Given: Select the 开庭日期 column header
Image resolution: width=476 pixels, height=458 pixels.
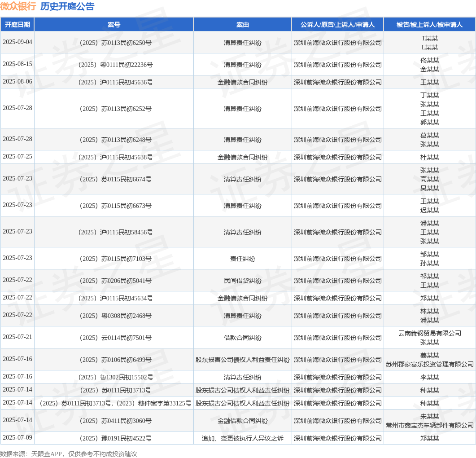Looking at the screenshot, I should (17, 25).
